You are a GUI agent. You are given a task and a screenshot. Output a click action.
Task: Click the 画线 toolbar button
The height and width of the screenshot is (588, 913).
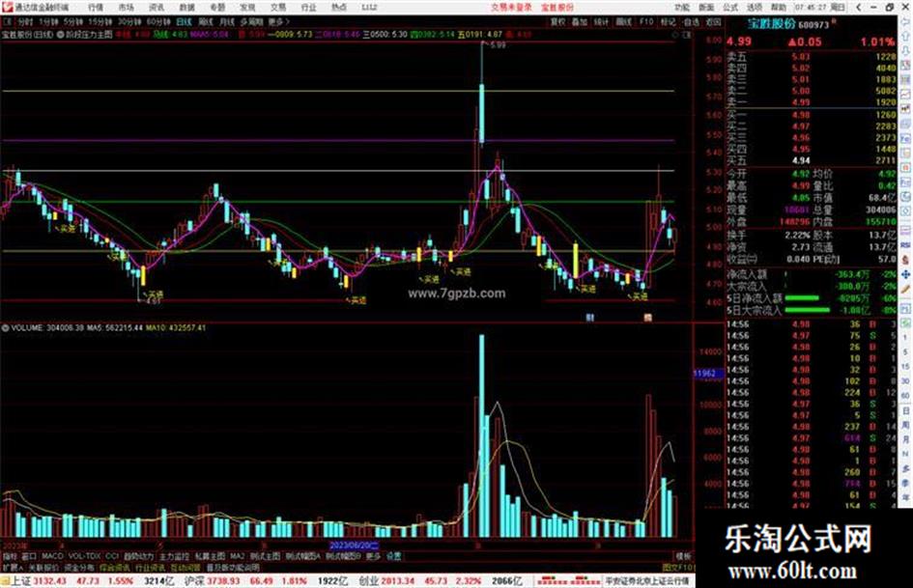(x=623, y=21)
